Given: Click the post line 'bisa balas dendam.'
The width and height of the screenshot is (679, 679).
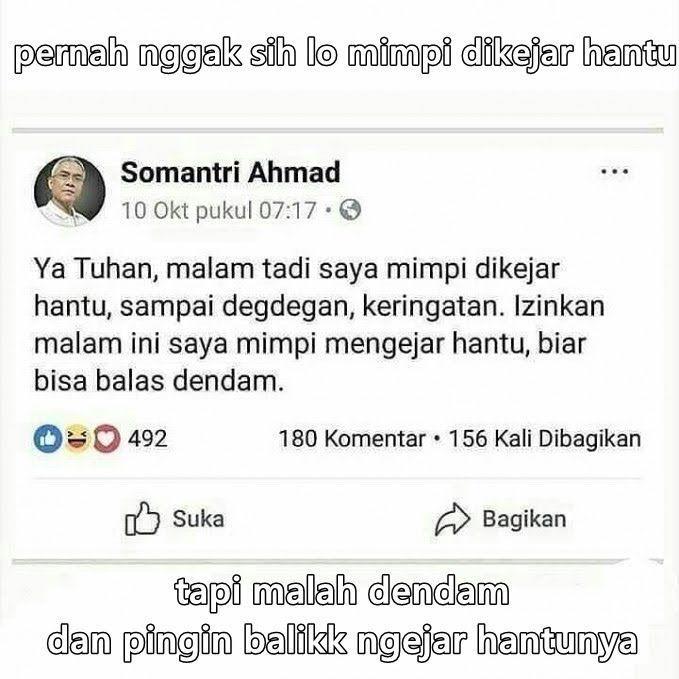Looking at the screenshot, I should pos(158,382).
